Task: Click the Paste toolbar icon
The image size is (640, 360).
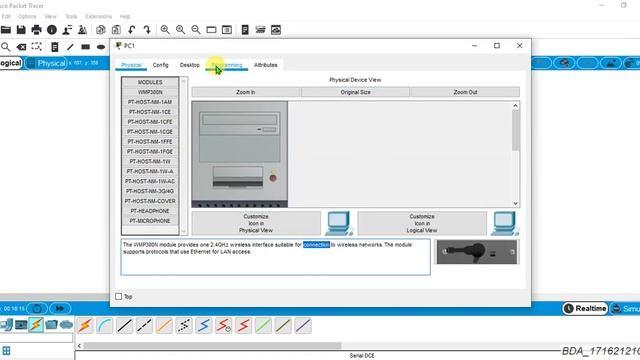Action: click(x=116, y=30)
